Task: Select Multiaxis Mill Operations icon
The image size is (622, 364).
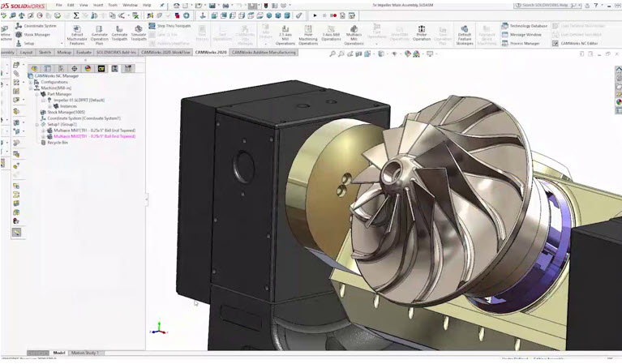Action: pyautogui.click(x=354, y=35)
